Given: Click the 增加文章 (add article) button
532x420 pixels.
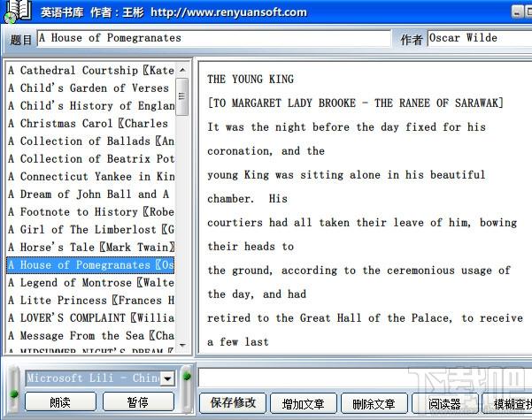Looking at the screenshot, I should 304,403.
